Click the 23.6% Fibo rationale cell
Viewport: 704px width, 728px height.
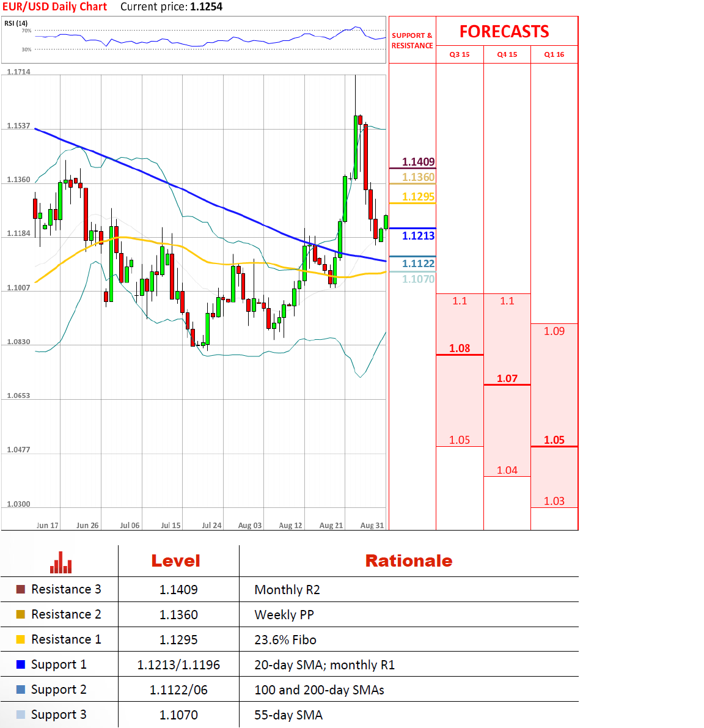(285, 640)
